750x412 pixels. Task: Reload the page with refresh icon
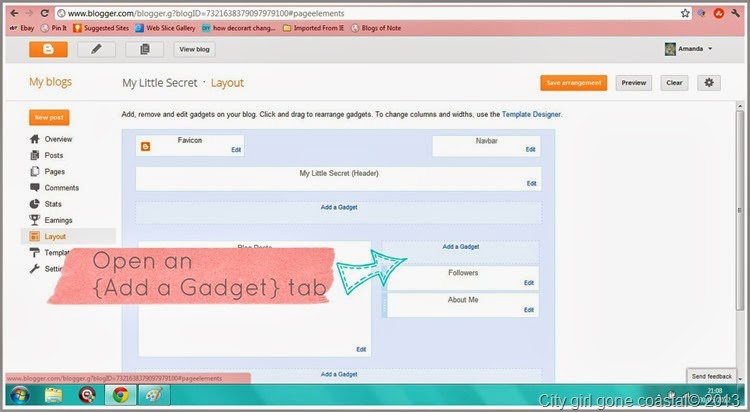(44, 13)
